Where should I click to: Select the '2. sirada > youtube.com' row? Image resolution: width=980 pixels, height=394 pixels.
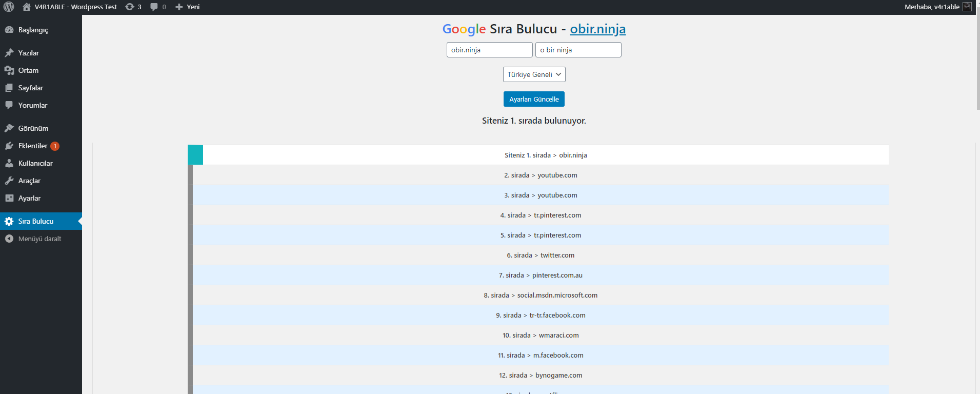538,175
